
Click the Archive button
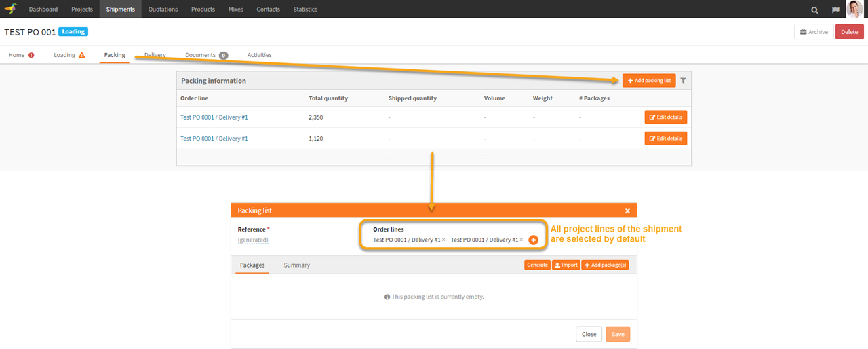pos(813,32)
